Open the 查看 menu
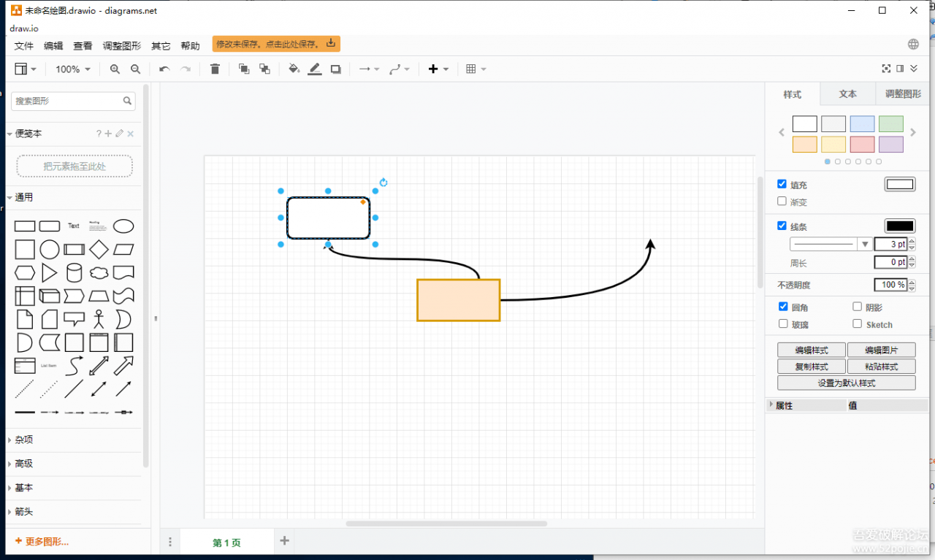This screenshot has width=935, height=560. pos(83,45)
